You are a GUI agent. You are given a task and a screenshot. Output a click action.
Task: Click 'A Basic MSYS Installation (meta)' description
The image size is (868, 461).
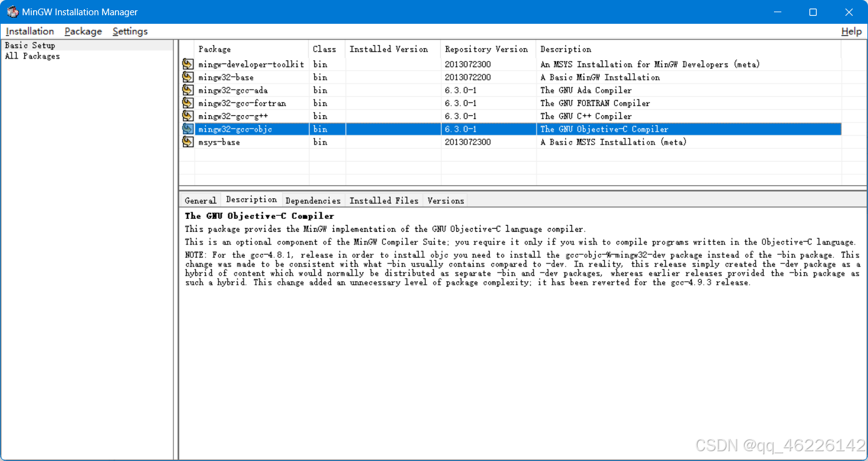point(613,142)
